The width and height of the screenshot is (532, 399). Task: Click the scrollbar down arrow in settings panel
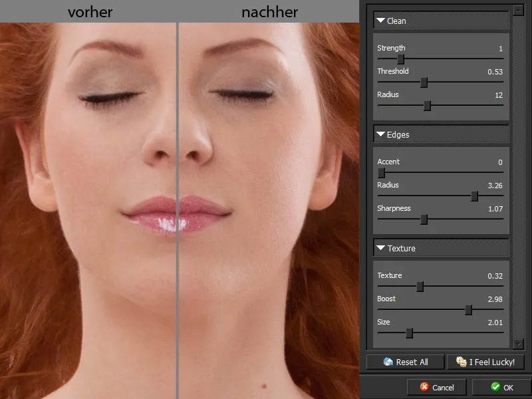click(x=518, y=344)
